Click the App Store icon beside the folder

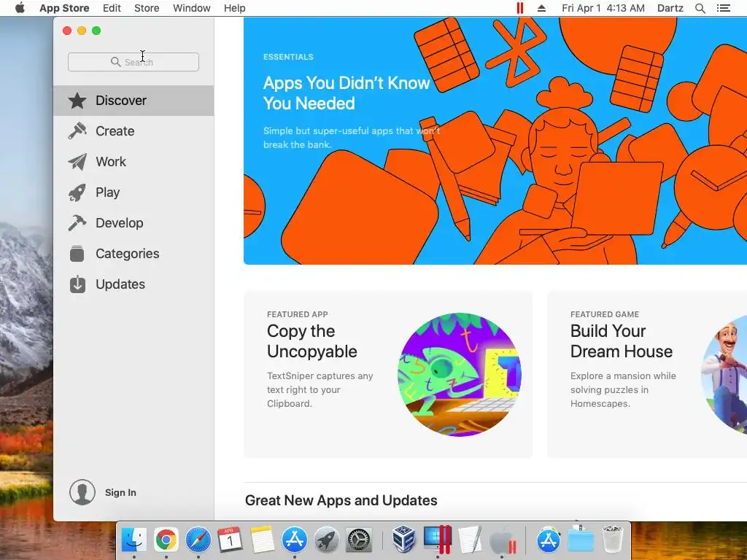tap(549, 540)
